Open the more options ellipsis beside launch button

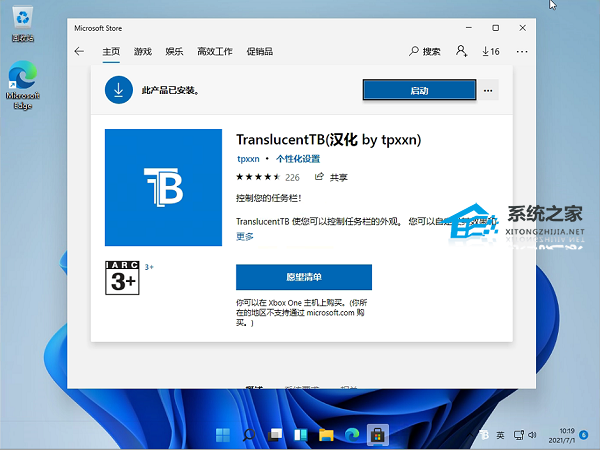click(x=488, y=90)
